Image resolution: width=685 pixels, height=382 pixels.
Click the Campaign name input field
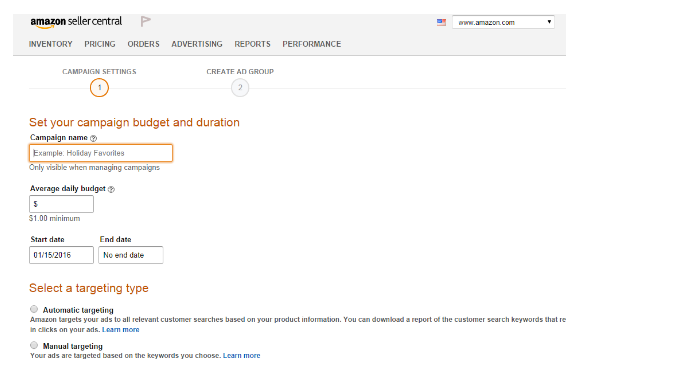click(101, 153)
